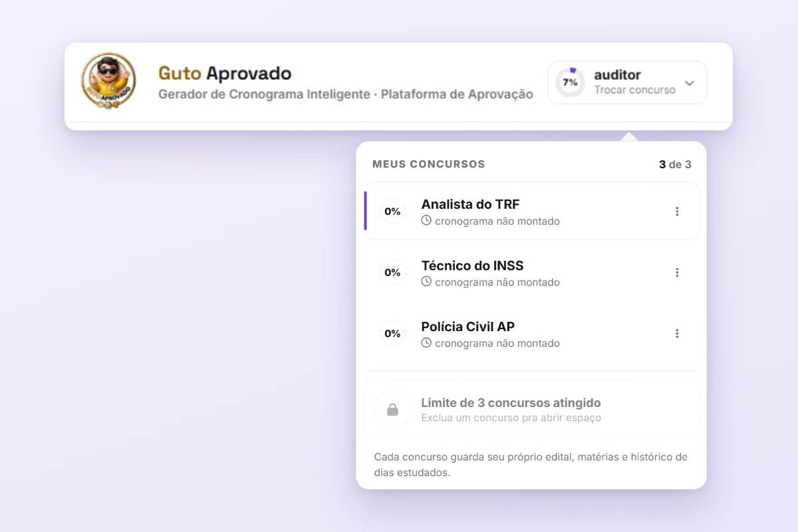Screen dimensions: 798x532
Task: Click 'cronograma não montado' under Polícia Civil AP
Action: 497,343
